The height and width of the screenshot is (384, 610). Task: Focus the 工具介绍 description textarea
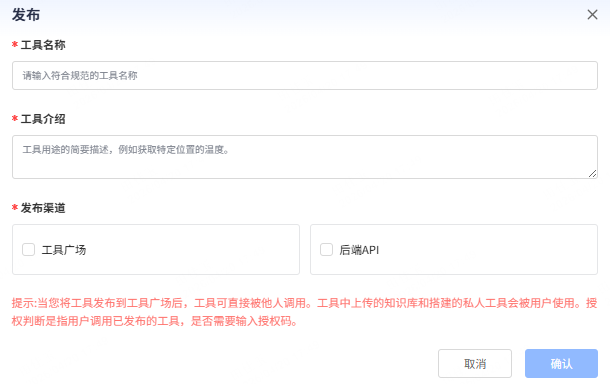305,157
